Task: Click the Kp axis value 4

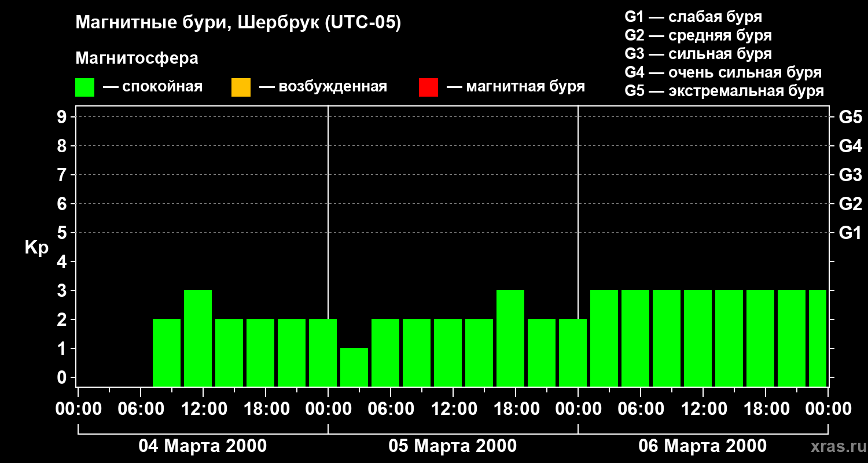Action: click(x=63, y=262)
